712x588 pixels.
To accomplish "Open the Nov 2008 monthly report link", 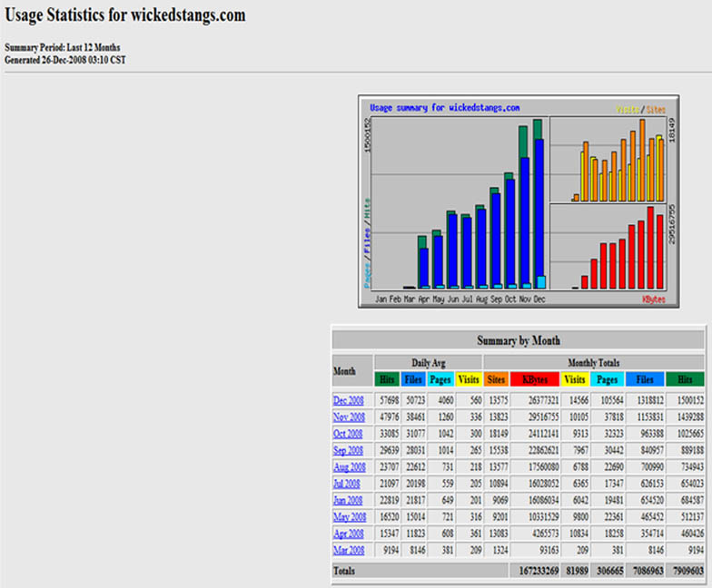I will coord(349,417).
